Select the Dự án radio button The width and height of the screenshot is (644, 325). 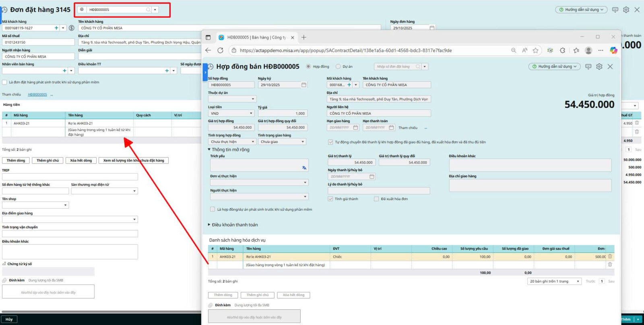(x=338, y=66)
